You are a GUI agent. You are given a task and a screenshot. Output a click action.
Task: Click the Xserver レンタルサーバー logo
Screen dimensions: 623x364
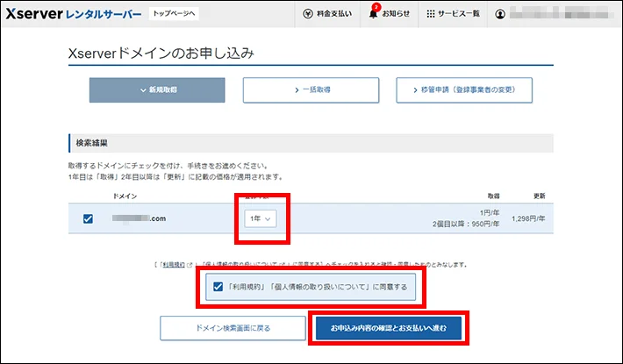point(74,14)
